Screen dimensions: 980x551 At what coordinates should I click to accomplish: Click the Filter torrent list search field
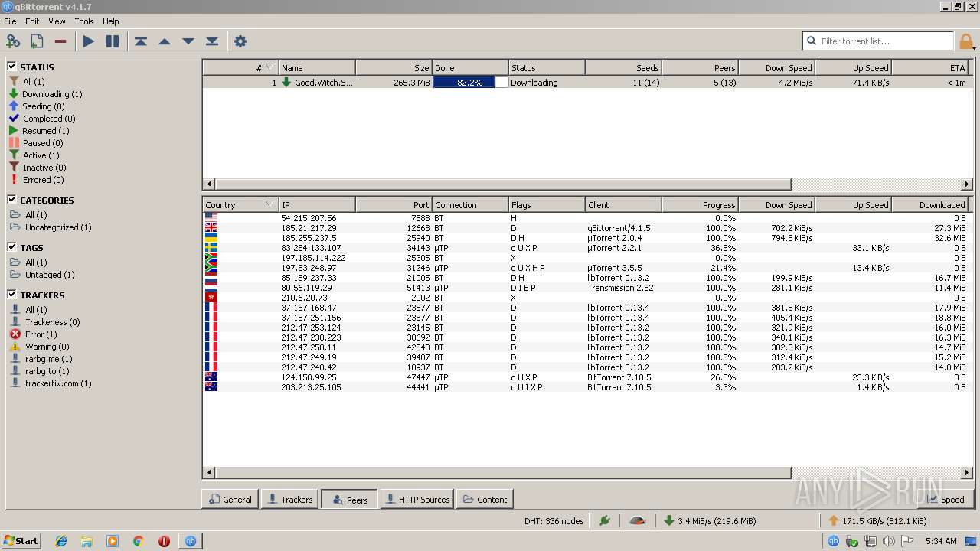(x=878, y=41)
